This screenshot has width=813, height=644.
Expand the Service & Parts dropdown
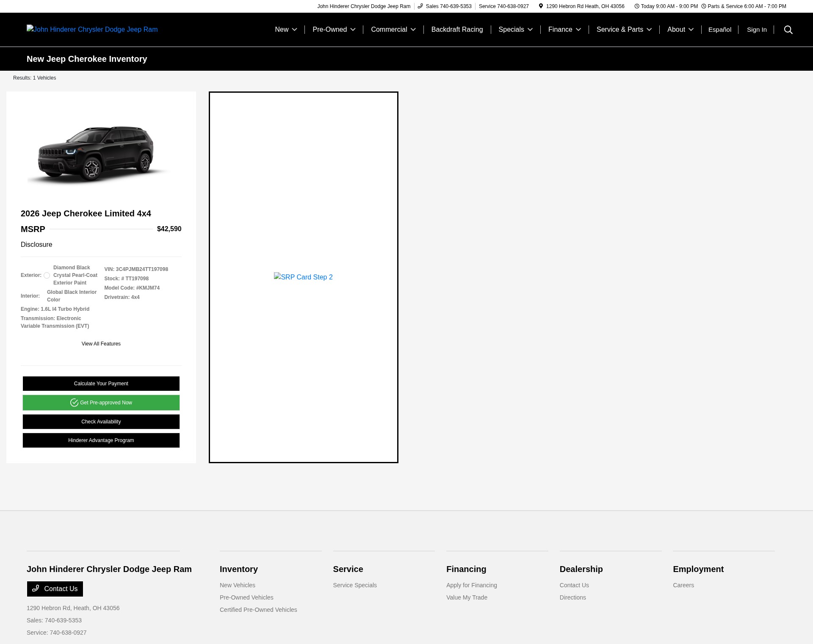624,30
